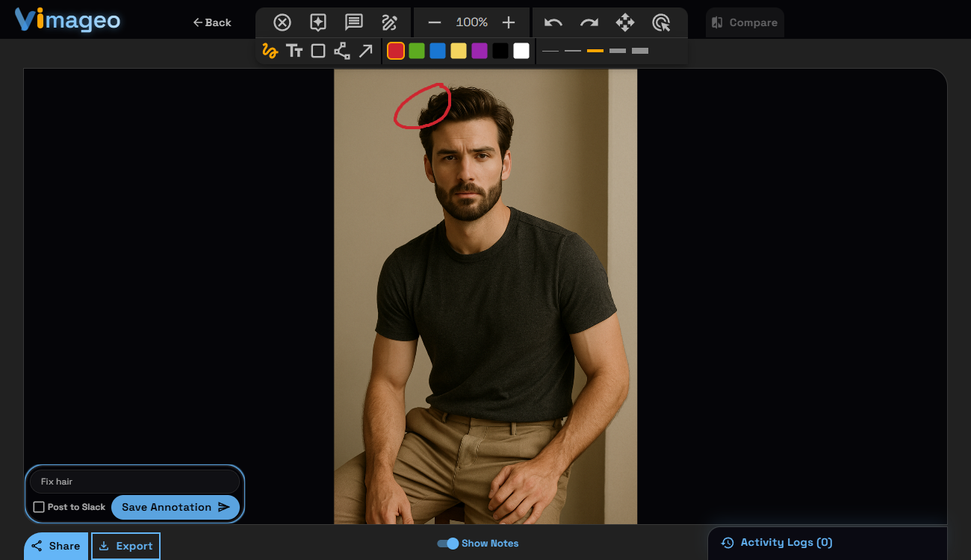Viewport: 971px width, 560px height.
Task: Click the circled X cancel icon
Action: pos(282,22)
